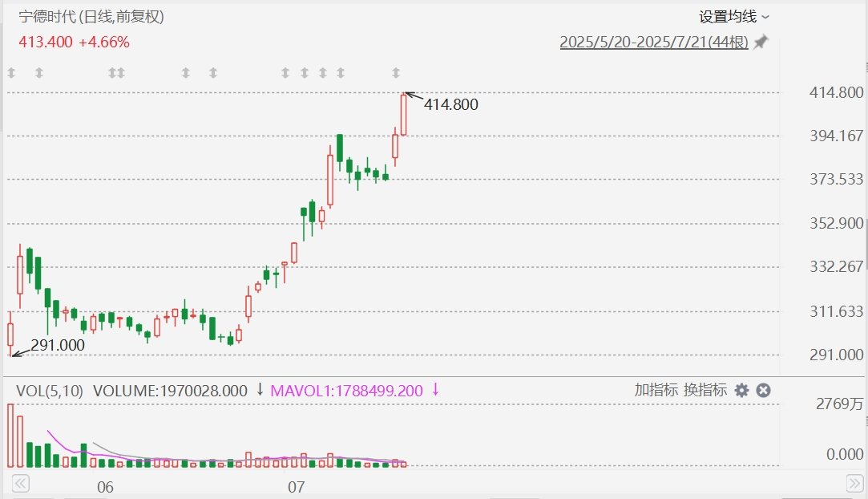The width and height of the screenshot is (868, 499).
Task: Click the date range 2025/5/20-2025/7/21(44根) link
Action: coord(654,42)
